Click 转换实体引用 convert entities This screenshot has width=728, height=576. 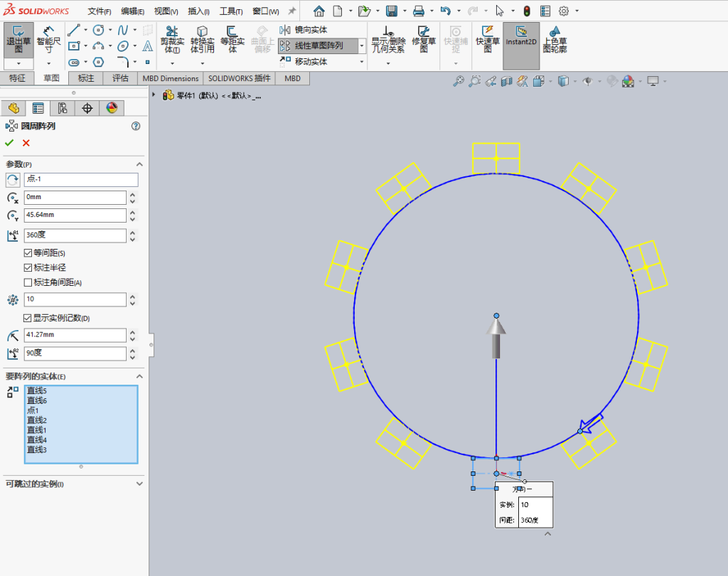[203, 40]
